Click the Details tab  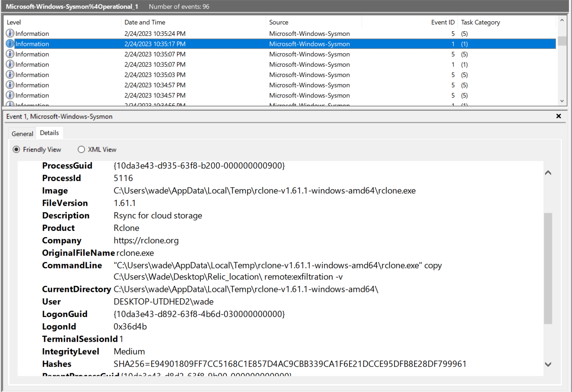pyautogui.click(x=49, y=133)
